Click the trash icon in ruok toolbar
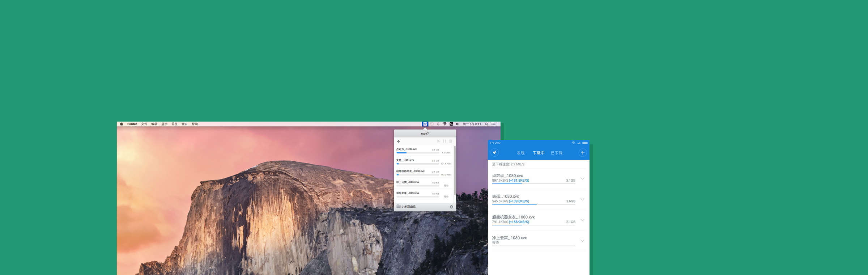The width and height of the screenshot is (868, 275). [x=451, y=141]
